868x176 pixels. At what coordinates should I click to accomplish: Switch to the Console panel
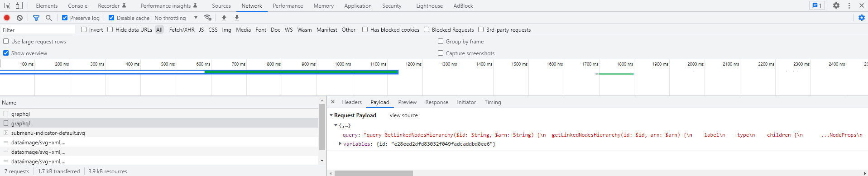tap(78, 6)
